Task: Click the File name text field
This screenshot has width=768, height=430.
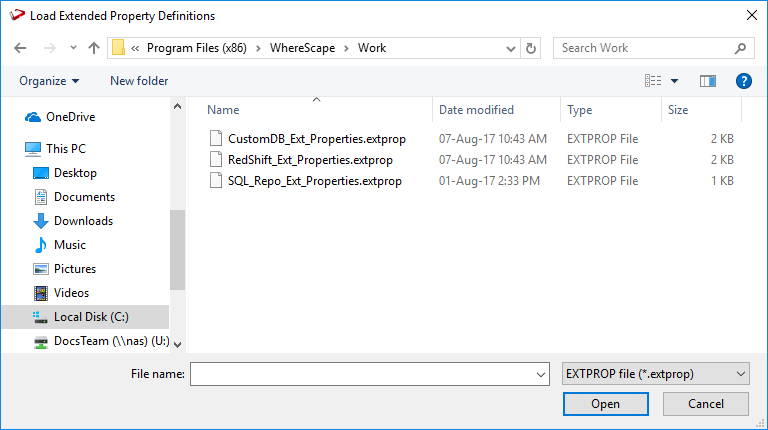Action: [x=360, y=374]
